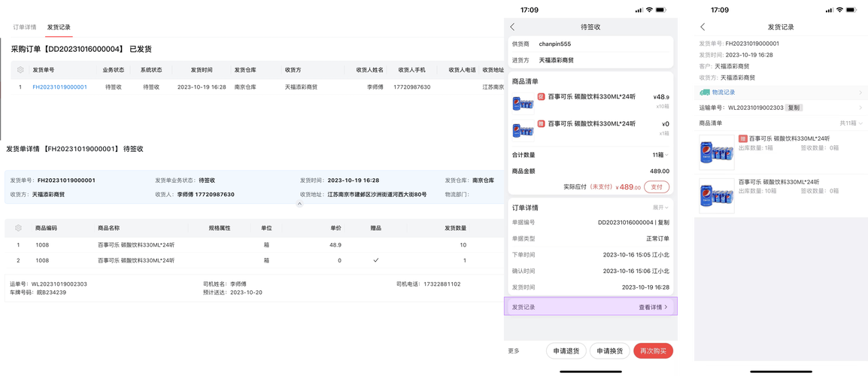The width and height of the screenshot is (868, 376).
Task: Go back from the 待签收 phone screen
Action: [512, 26]
